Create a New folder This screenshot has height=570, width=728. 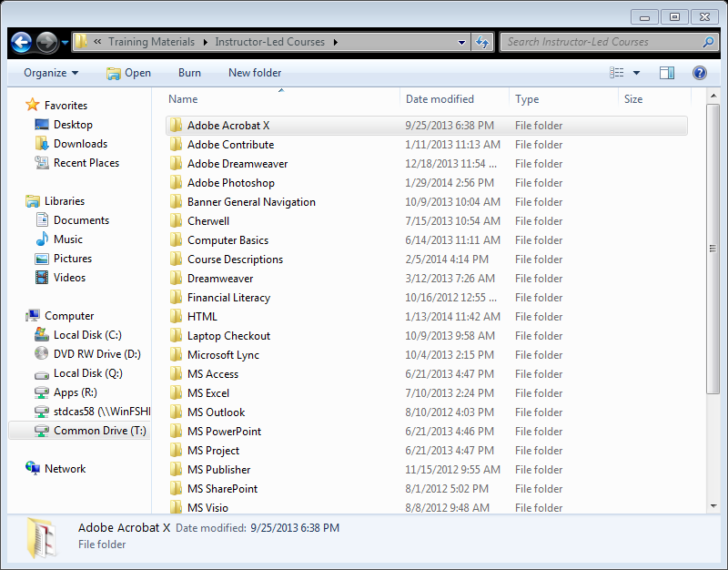255,73
